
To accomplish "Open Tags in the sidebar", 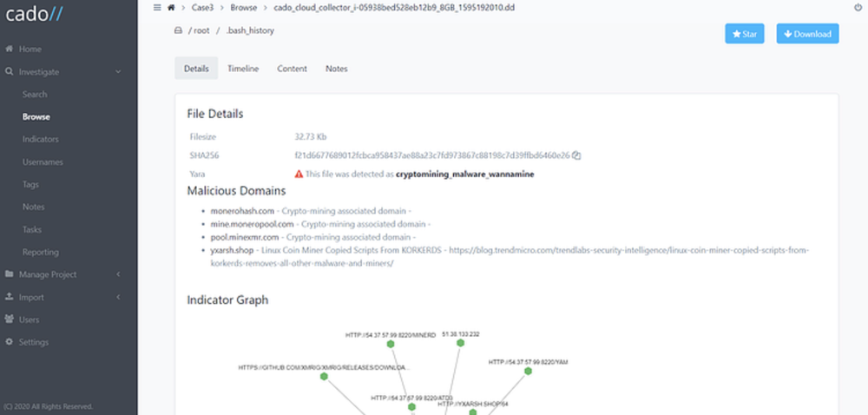I will [x=30, y=184].
